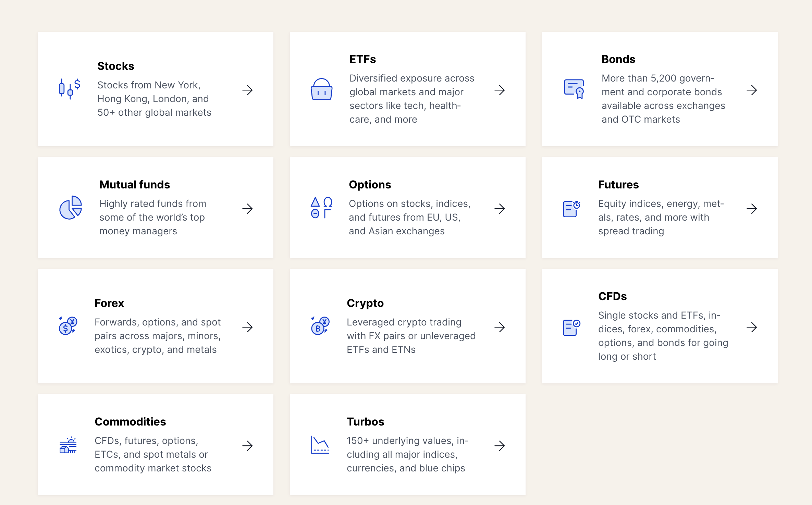812x505 pixels.
Task: Click the CFDs document checkmark icon
Action: coord(571,327)
